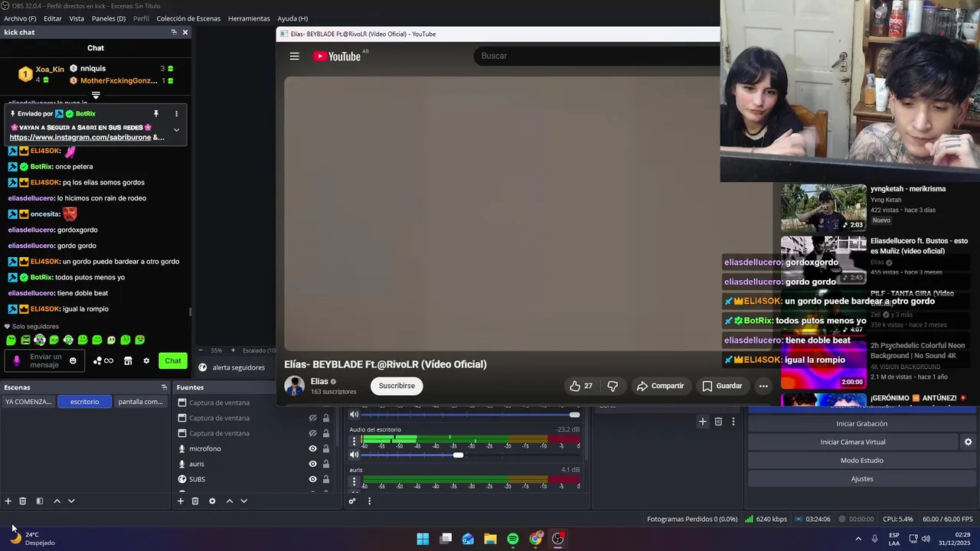Open OBS Ajustes
Screen dimensions: 980x551
862,479
